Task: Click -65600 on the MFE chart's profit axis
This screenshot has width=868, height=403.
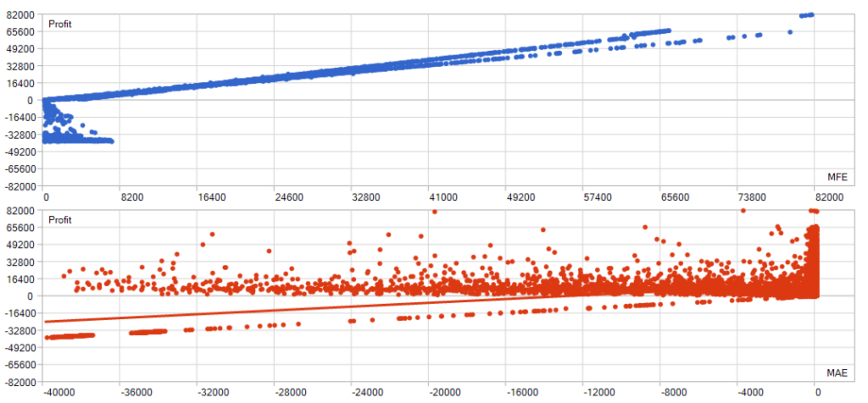Action: [19, 169]
